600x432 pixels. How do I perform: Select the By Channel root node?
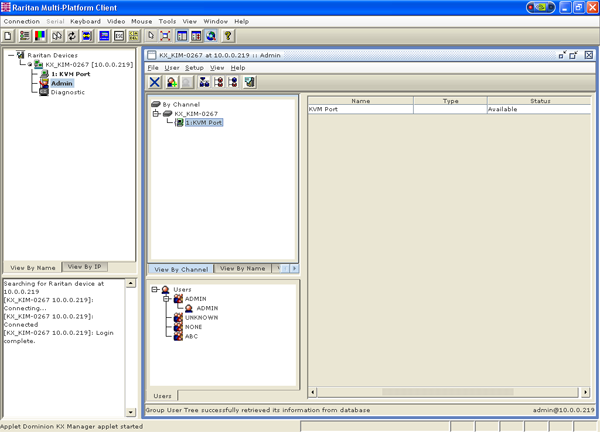181,104
